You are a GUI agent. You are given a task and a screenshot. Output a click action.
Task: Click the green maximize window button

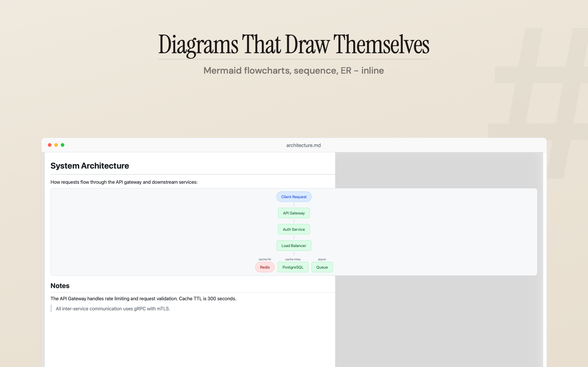click(62, 145)
